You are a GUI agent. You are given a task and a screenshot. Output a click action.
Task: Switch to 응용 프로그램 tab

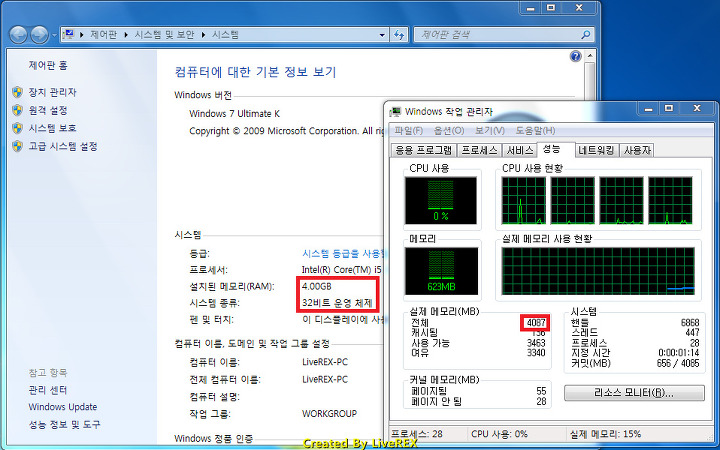coord(423,150)
